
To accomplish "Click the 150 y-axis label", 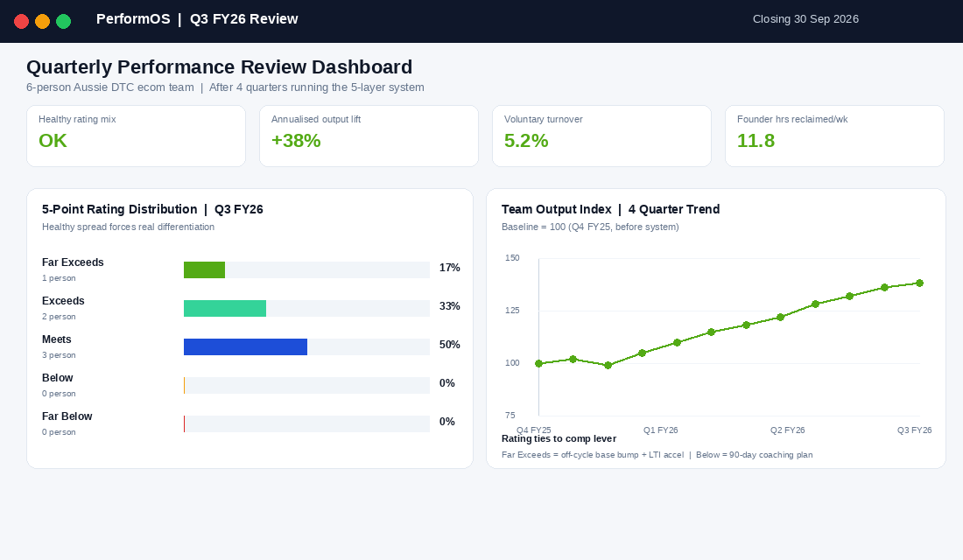I will [x=512, y=258].
